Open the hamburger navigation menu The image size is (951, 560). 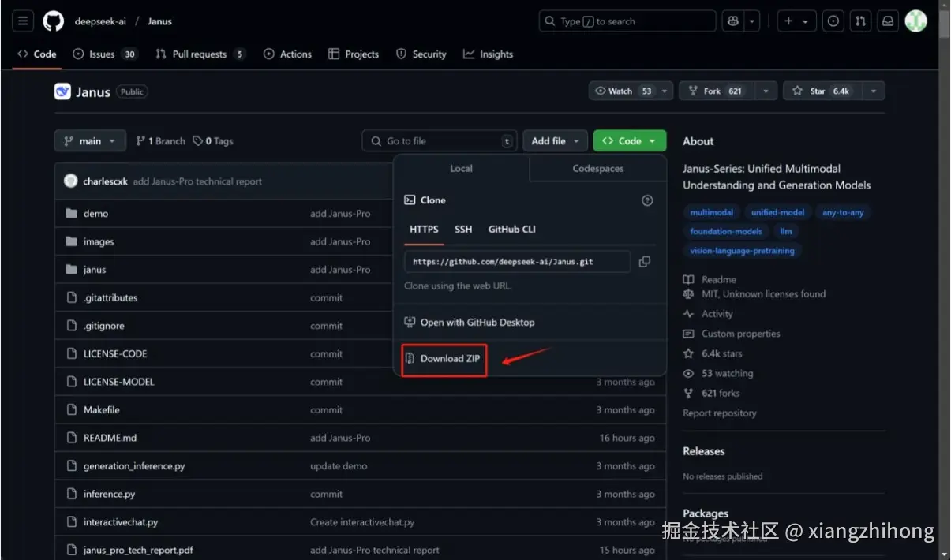click(22, 21)
